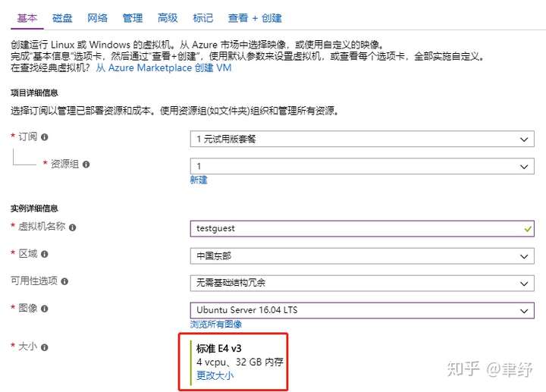Open the 图像 dropdown showing Ubuntu Server 16.04 LTS
This screenshot has width=546, height=392.
(x=362, y=310)
